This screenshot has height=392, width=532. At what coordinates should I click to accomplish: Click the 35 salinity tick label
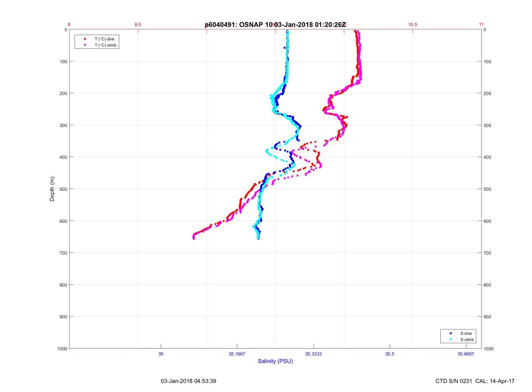161,354
